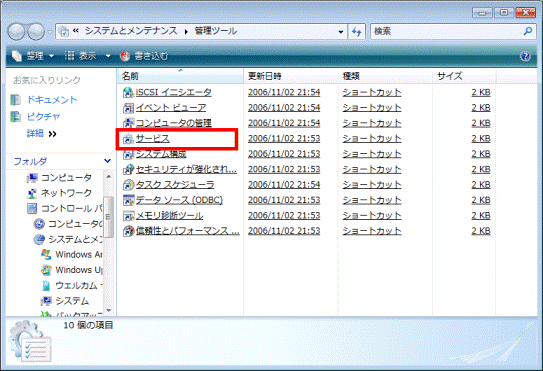Open recent pages dropdown beside nav arrows
Image resolution: width=543 pixels, height=371 pixels.
[x=50, y=32]
